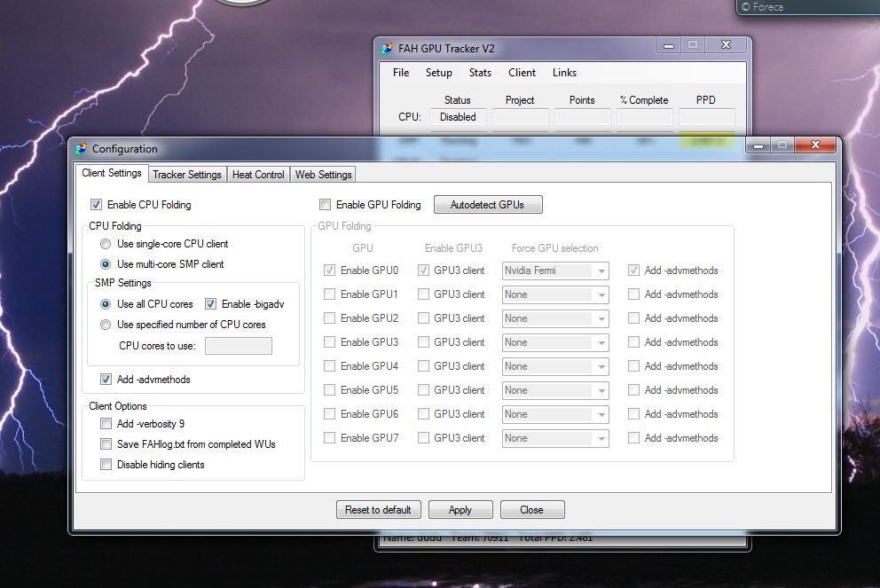Toggle GPU3 client checkbox for GPU4
Image resolution: width=880 pixels, height=588 pixels.
[x=424, y=365]
